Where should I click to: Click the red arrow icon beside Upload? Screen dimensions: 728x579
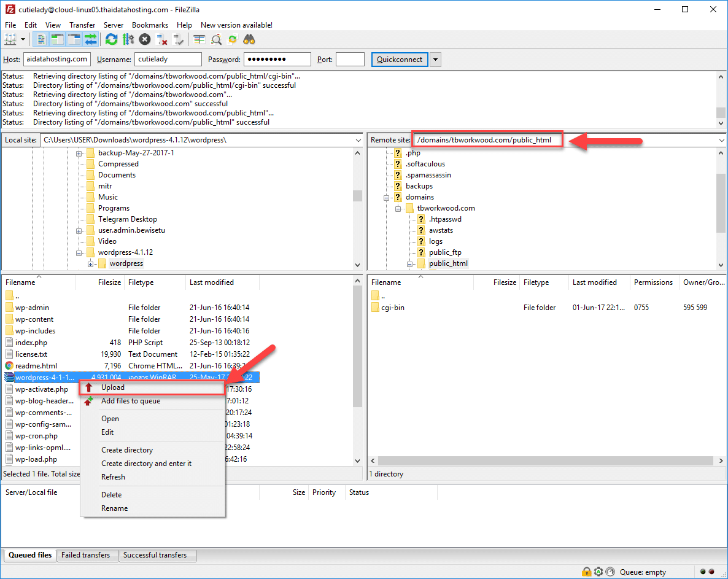(88, 387)
